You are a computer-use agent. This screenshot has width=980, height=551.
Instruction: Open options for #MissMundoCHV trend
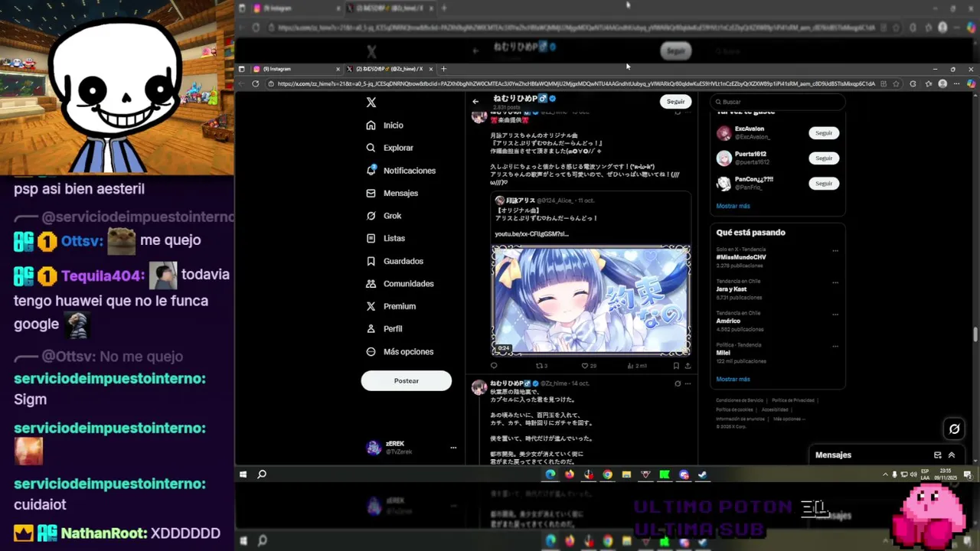pos(835,250)
